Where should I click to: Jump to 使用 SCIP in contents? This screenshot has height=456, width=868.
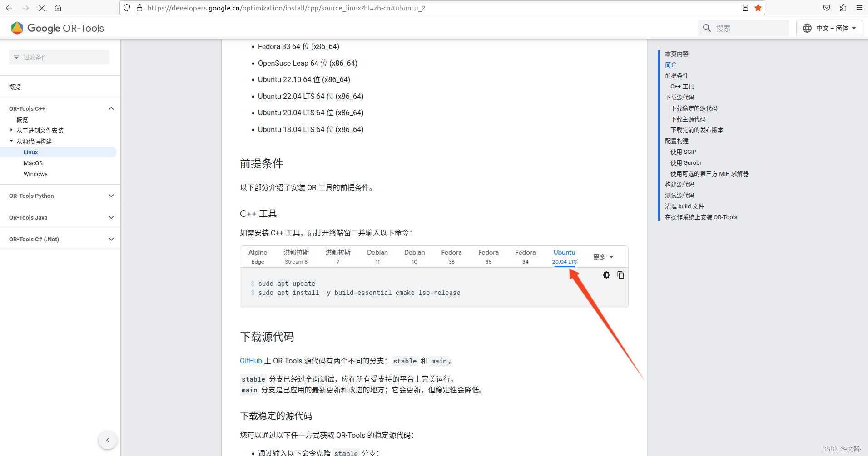click(x=683, y=152)
